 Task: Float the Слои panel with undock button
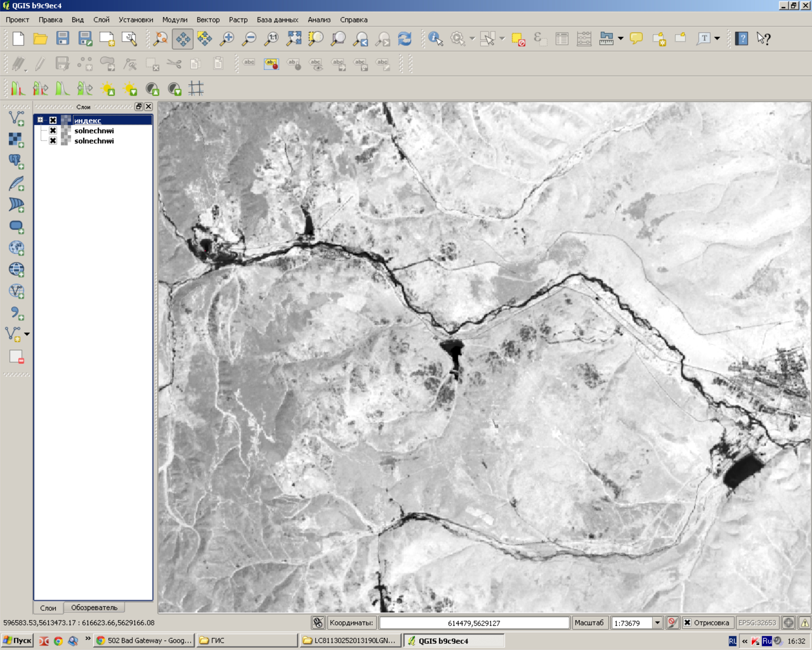pyautogui.click(x=139, y=107)
